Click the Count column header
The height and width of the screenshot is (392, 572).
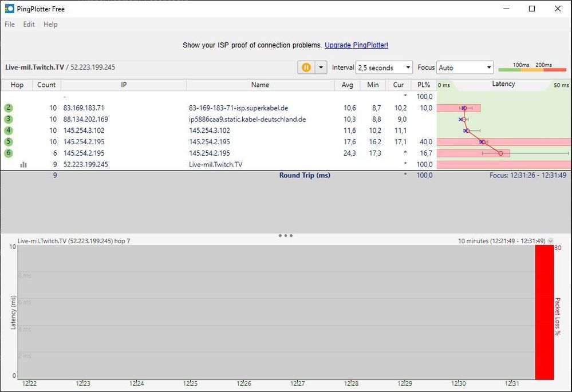click(x=46, y=85)
